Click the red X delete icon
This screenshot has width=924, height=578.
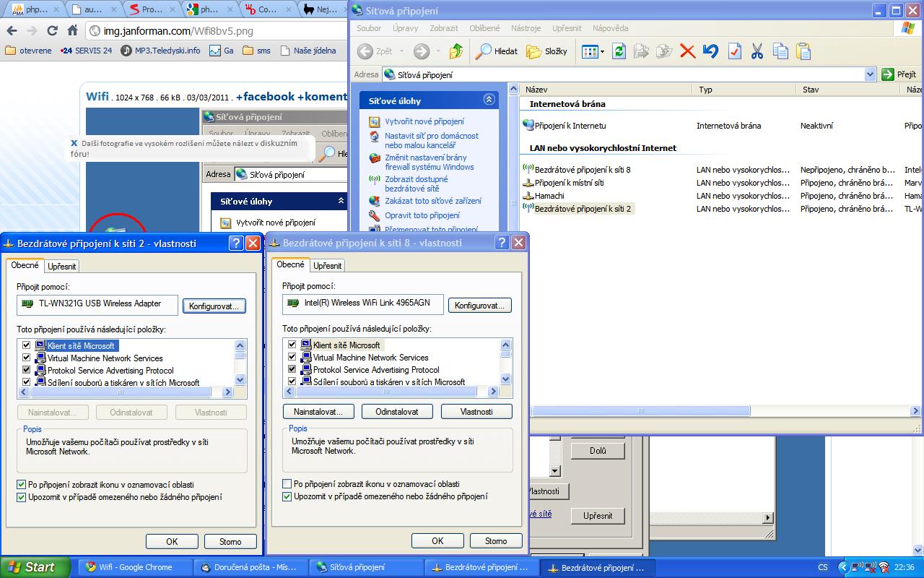pyautogui.click(x=687, y=51)
